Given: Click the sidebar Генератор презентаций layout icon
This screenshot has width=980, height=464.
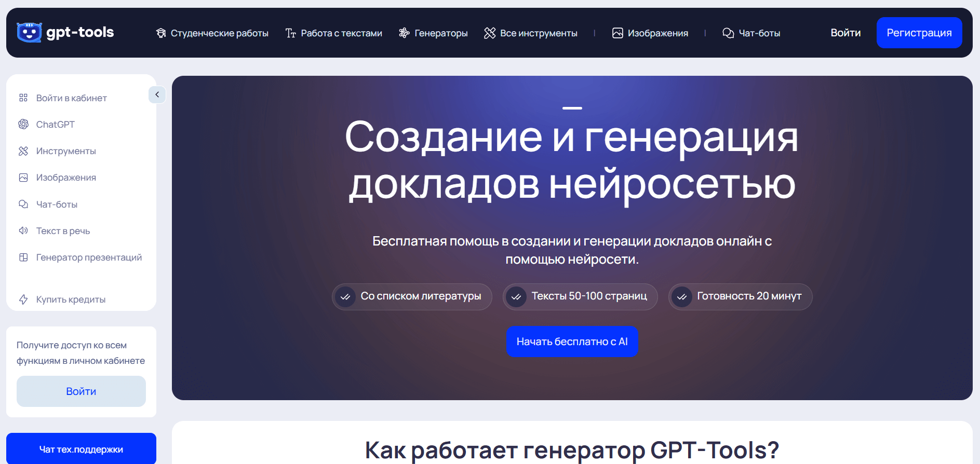Looking at the screenshot, I should 23,257.
